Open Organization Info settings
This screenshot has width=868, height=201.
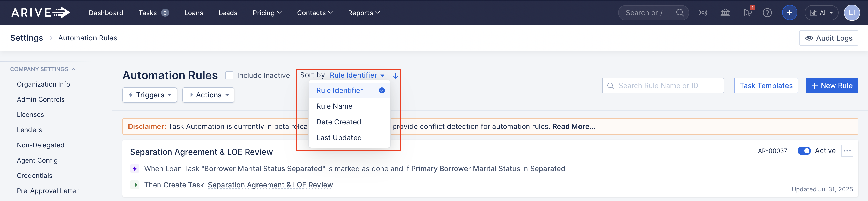pos(43,84)
